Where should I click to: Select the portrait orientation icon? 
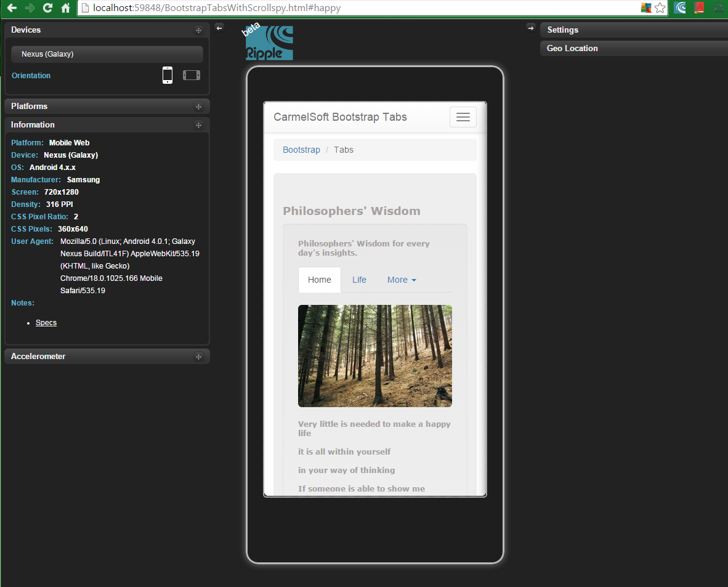(167, 75)
